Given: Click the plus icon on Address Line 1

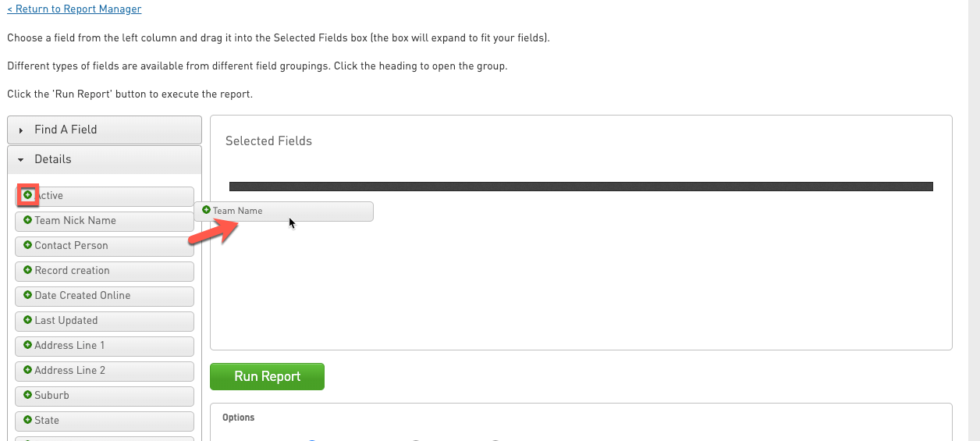Looking at the screenshot, I should (x=28, y=345).
